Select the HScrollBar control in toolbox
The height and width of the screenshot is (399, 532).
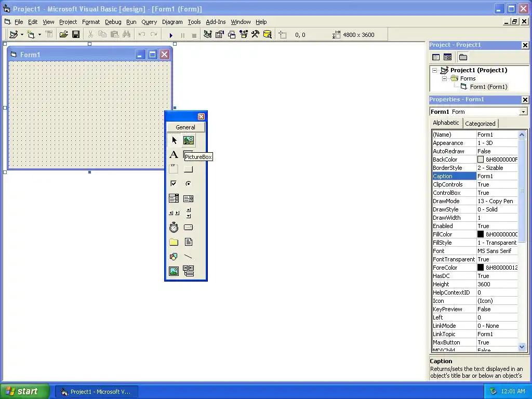coord(174,212)
